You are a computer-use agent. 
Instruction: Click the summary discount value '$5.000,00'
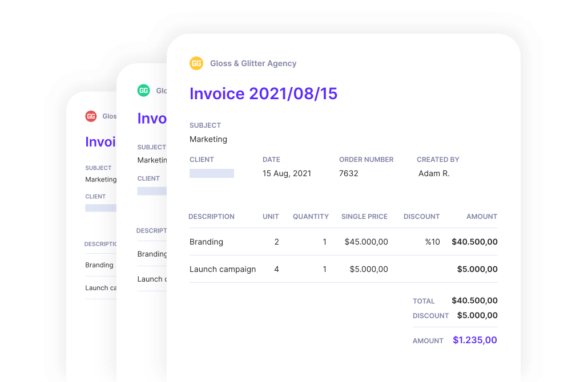(477, 315)
